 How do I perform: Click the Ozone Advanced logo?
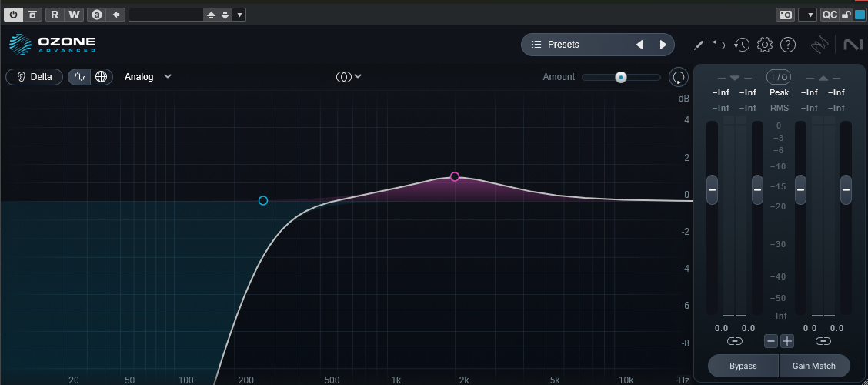click(52, 45)
